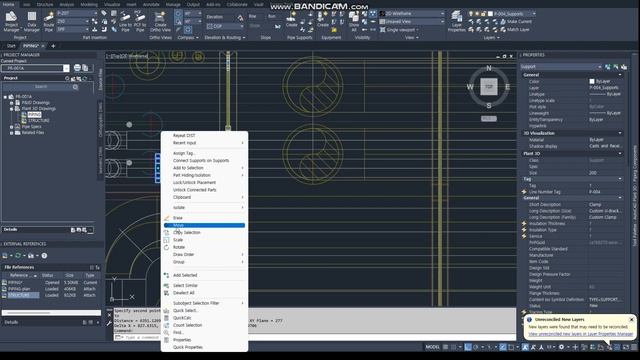Click the Erase icon in context menu
This screenshot has width=640, height=360.
(167, 218)
